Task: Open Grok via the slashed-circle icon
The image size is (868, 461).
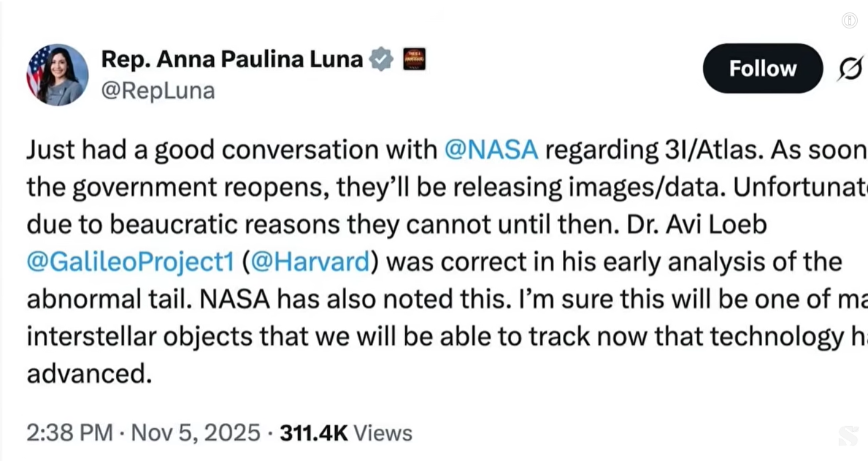Action: (x=850, y=68)
